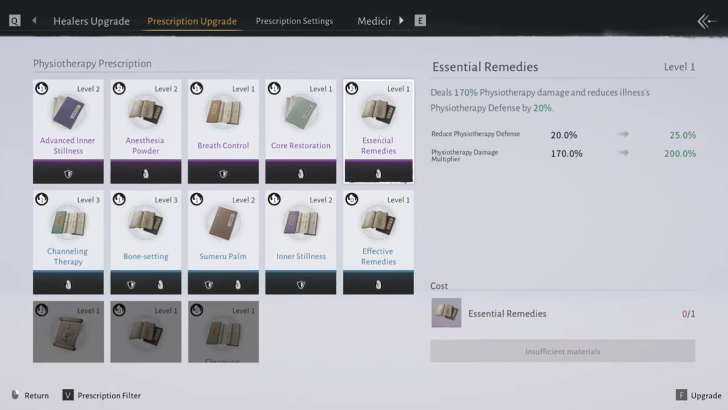The height and width of the screenshot is (410, 728).
Task: Click the Bone-setting book icon
Action: point(146,223)
